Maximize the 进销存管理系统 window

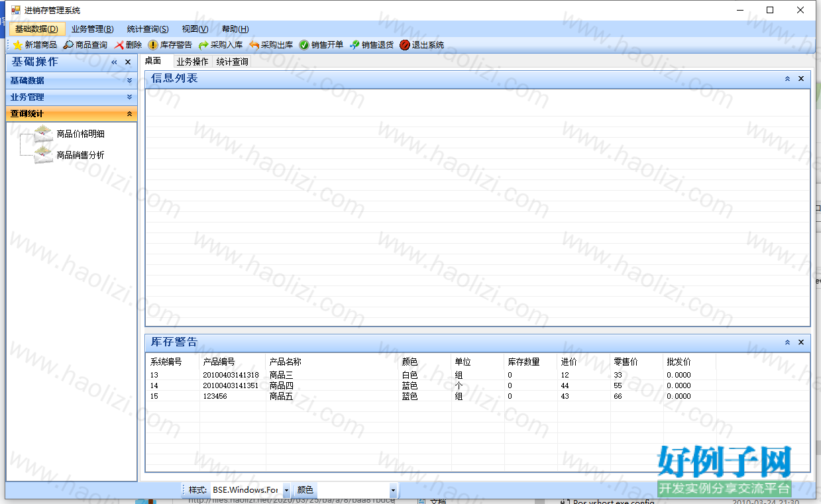pyautogui.click(x=770, y=10)
